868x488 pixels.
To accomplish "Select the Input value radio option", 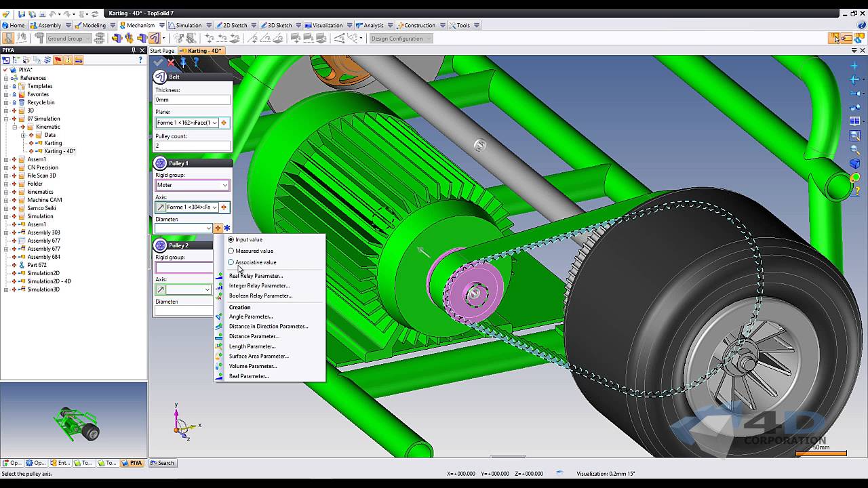I will 231,239.
